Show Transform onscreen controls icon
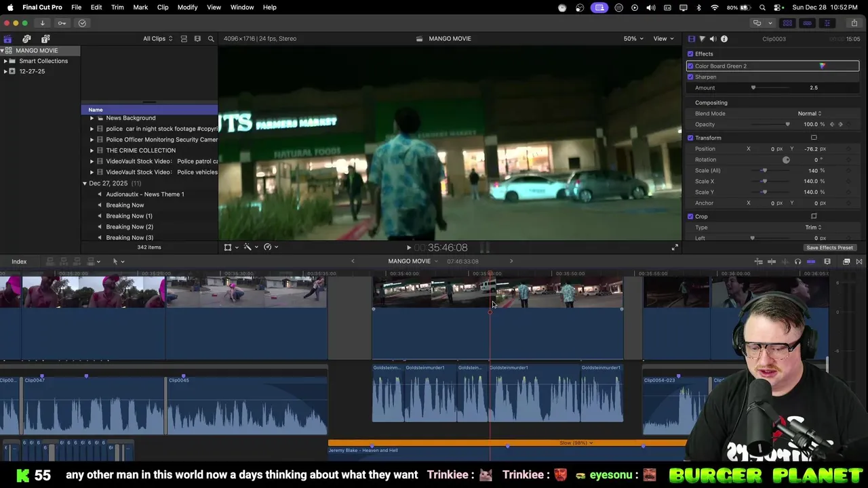This screenshot has height=488, width=868. point(814,138)
